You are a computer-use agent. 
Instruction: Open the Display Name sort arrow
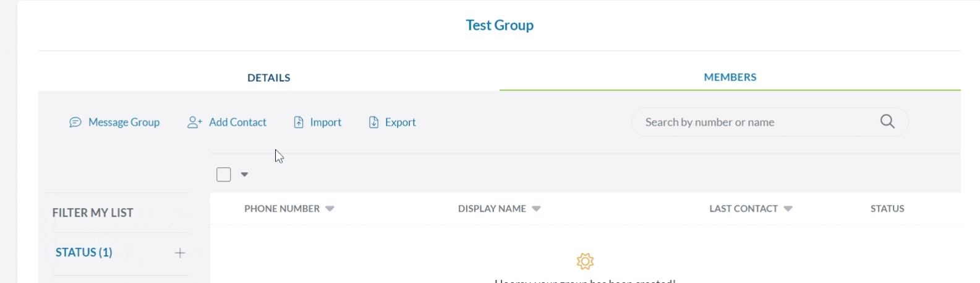(536, 209)
